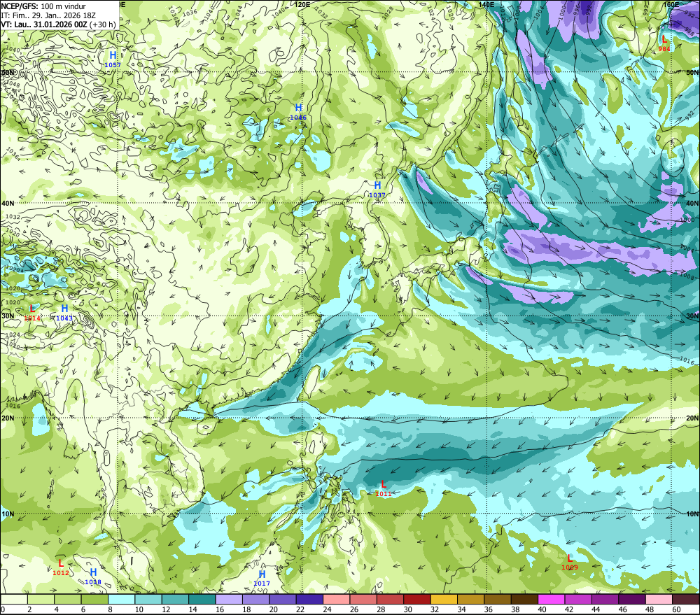This screenshot has width=700, height=615.
Task: Click the 120E longitude label
Action: 302,4
